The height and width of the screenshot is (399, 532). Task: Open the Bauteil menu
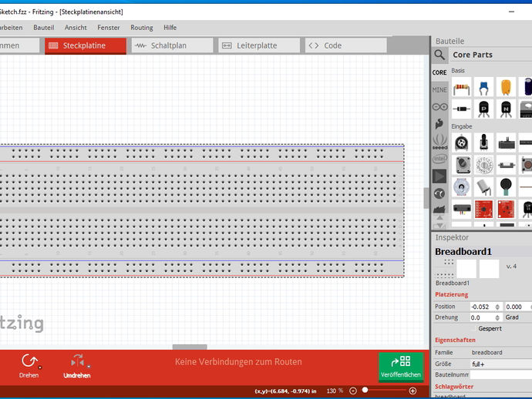point(44,28)
